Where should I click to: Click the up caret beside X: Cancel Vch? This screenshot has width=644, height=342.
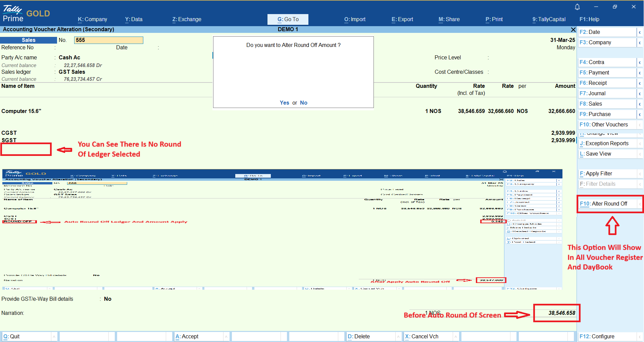point(456,337)
